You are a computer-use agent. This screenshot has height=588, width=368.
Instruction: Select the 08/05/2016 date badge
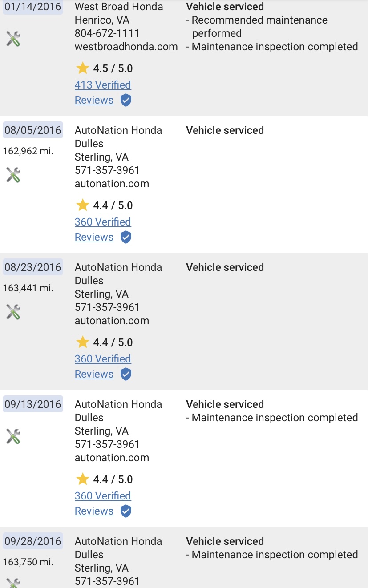(33, 130)
